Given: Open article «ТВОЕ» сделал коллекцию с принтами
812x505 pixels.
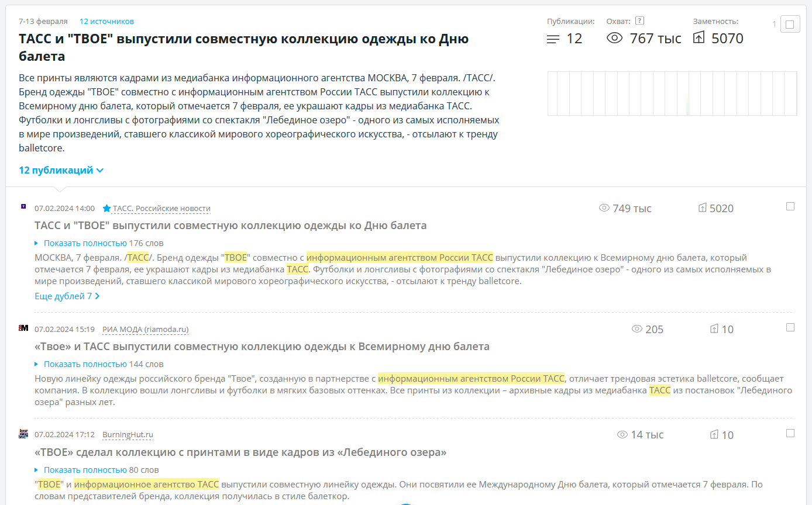Looking at the screenshot, I should (240, 452).
